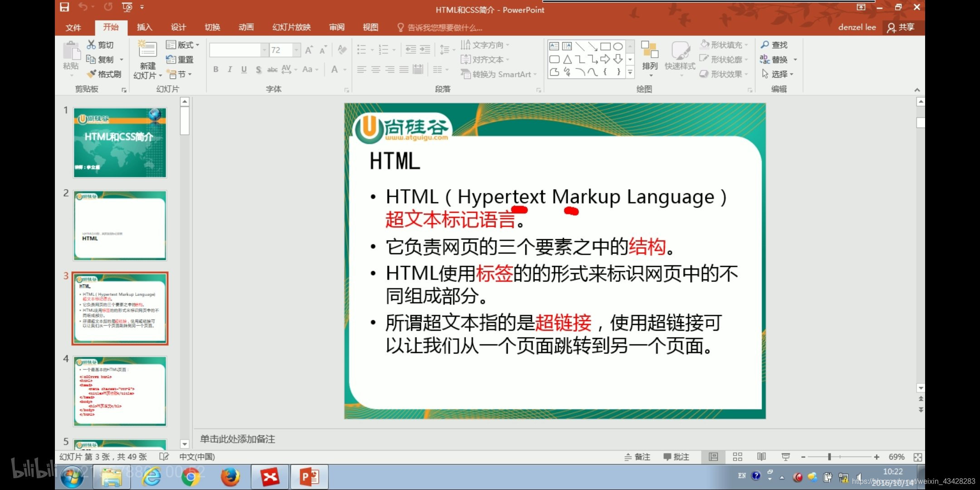
Task: Click Quick Styles (快速样式) button
Action: click(680, 56)
